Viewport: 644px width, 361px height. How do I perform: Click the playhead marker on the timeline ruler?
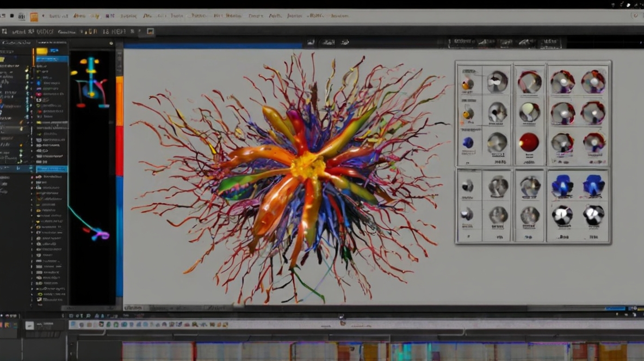(x=340, y=316)
